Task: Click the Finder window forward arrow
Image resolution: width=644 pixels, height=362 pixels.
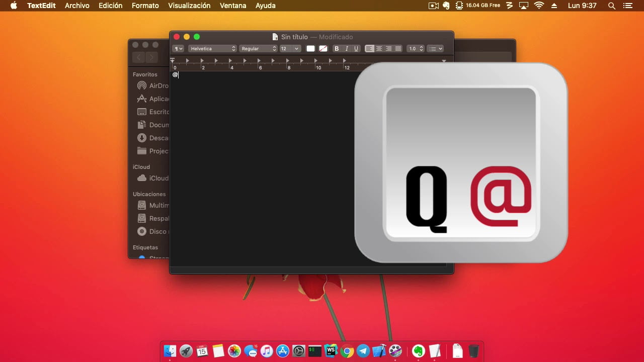Action: pos(152,57)
